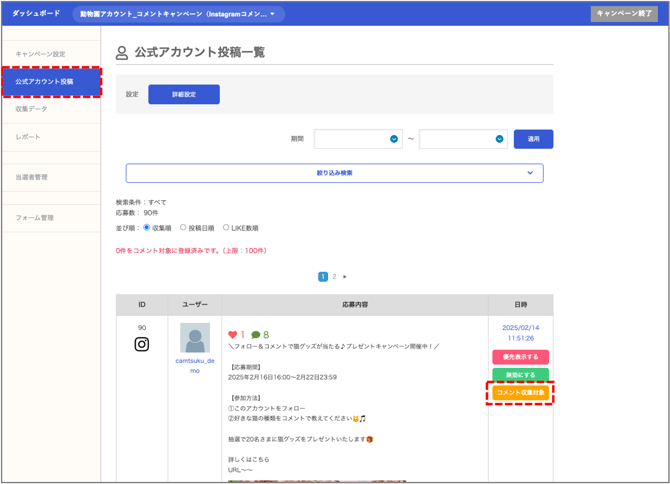670x484 pixels.
Task: Click the pink 優先表示する button
Action: coord(520,357)
